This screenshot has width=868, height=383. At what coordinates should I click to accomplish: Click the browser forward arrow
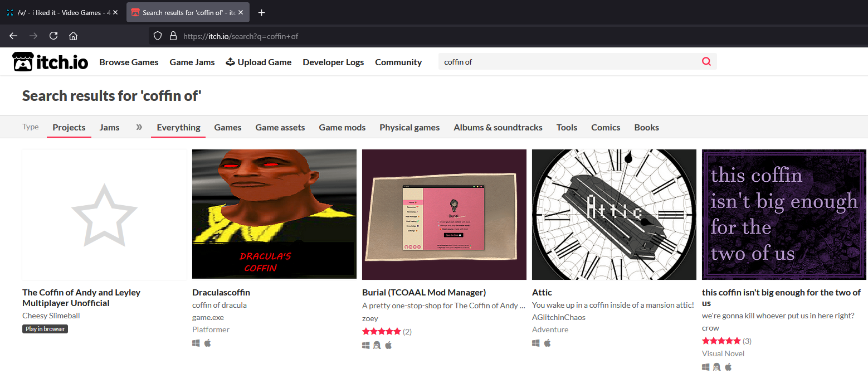[33, 36]
